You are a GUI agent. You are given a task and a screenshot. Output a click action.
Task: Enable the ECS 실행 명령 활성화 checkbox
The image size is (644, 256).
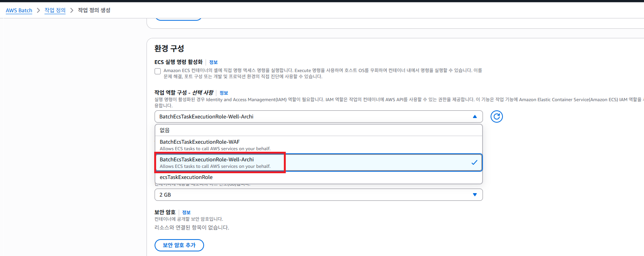(158, 71)
